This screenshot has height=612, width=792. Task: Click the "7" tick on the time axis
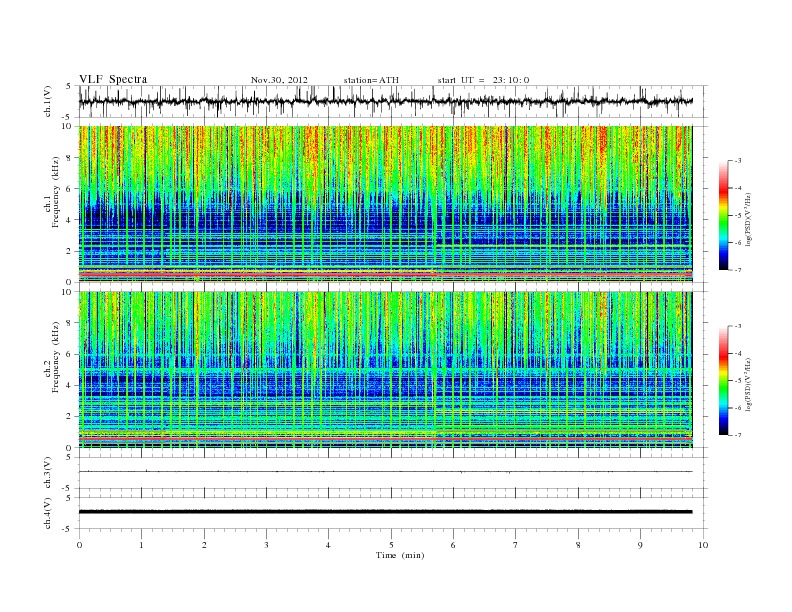coord(516,545)
